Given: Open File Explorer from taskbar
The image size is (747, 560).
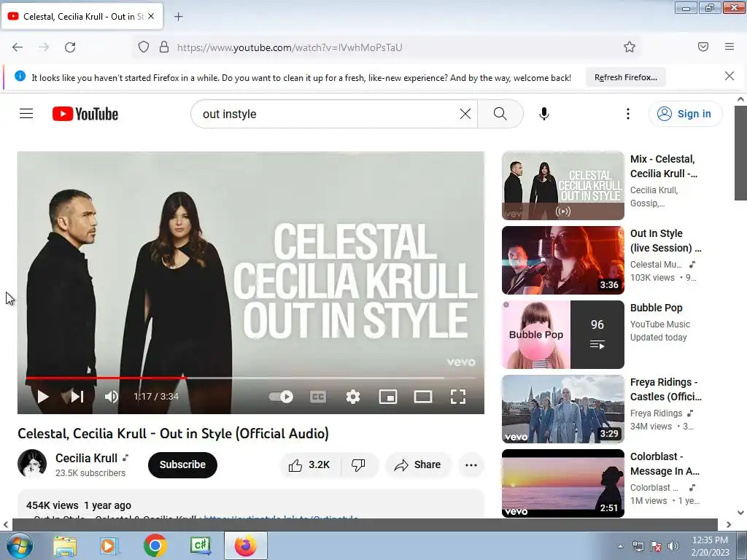Looking at the screenshot, I should (65, 545).
